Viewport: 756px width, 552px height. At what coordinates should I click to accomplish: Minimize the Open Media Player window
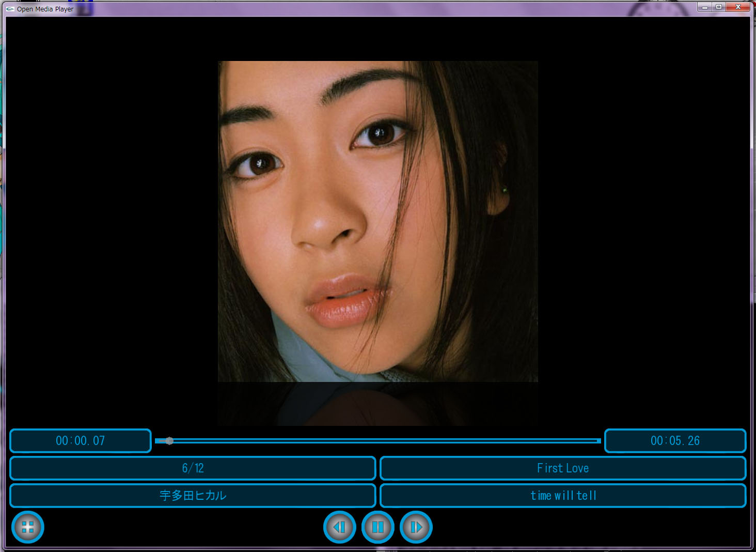click(x=704, y=7)
